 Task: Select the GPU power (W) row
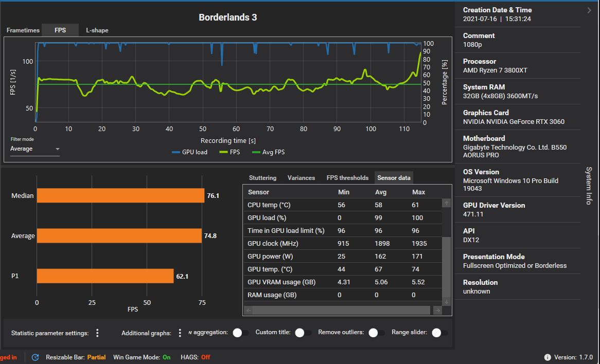click(x=342, y=256)
